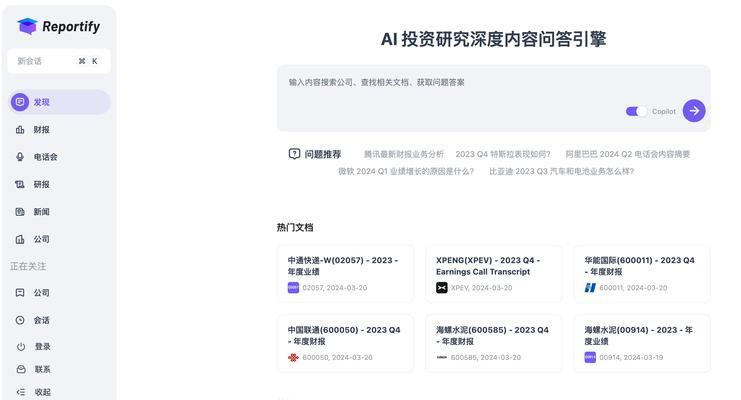Click the '600011, 2024-03-20' metadata text
741x400 pixels.
pos(633,287)
